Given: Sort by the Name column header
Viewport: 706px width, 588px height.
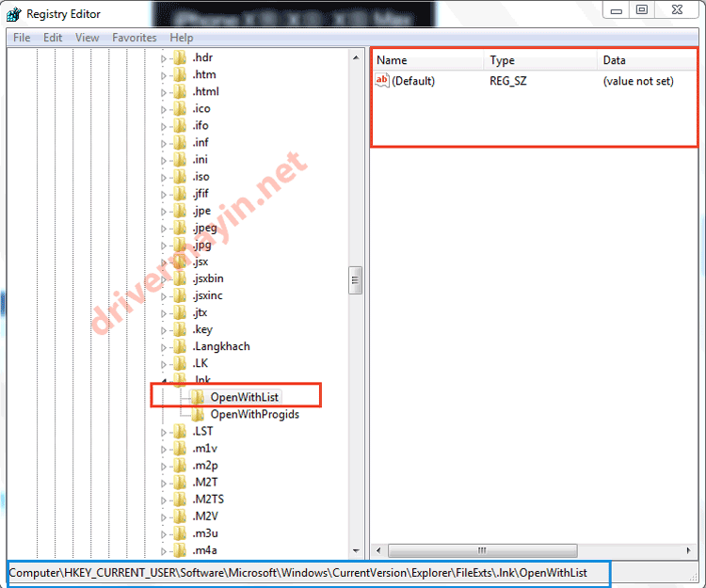Looking at the screenshot, I should tap(427, 60).
